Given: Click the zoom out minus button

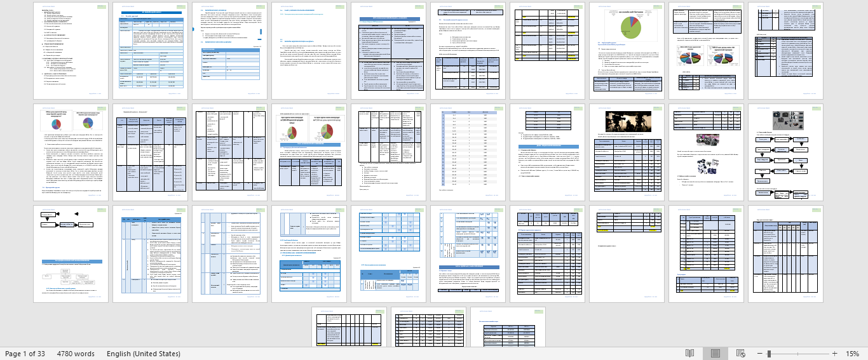Looking at the screenshot, I should coord(759,353).
